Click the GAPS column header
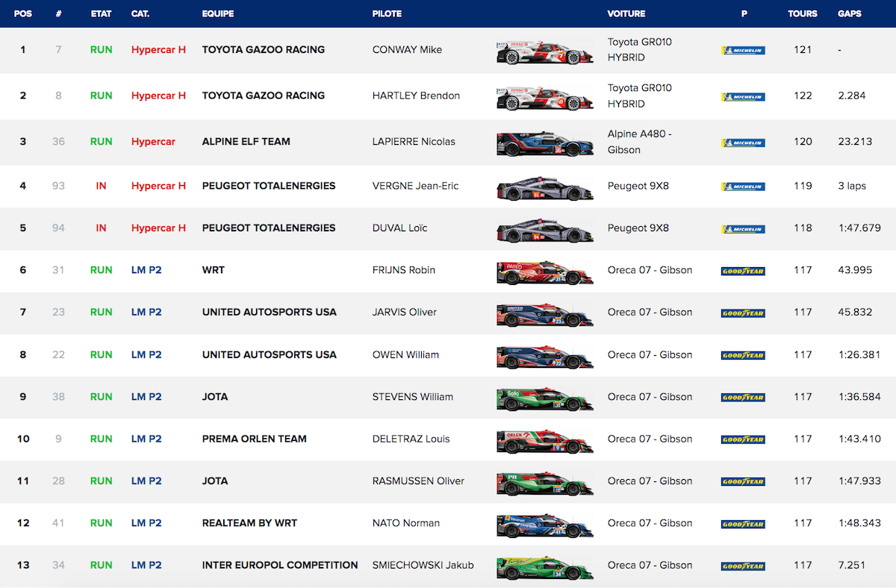Image resolution: width=896 pixels, height=588 pixels. [849, 13]
